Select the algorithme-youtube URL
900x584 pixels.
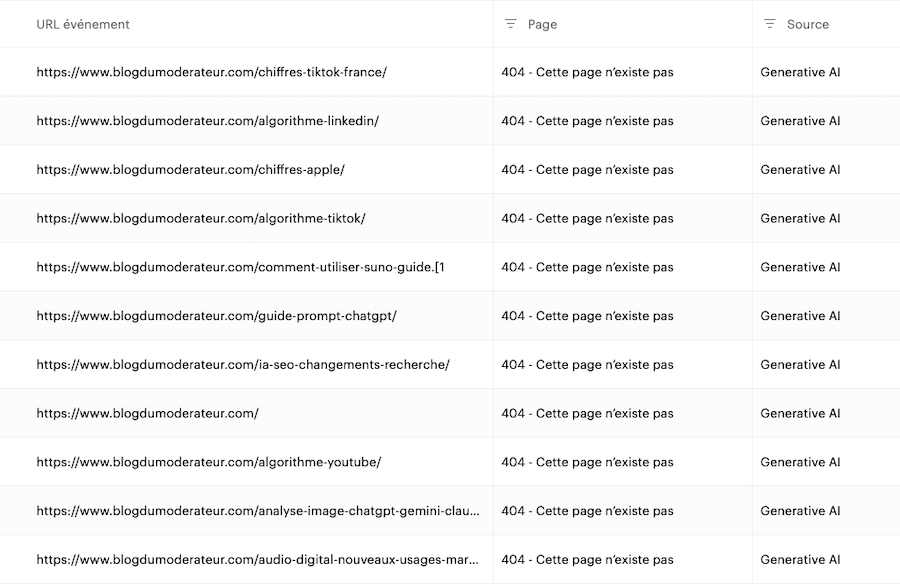(x=208, y=462)
